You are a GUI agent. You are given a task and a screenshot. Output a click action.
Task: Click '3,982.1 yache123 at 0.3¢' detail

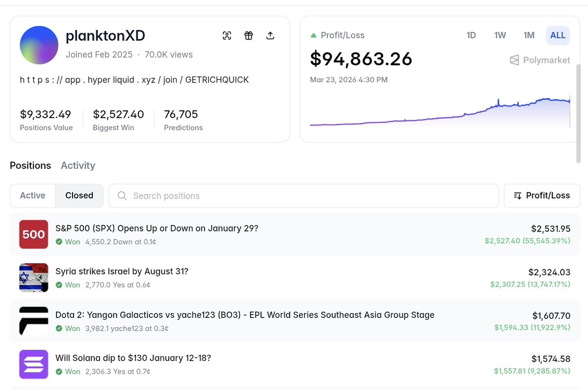click(x=127, y=329)
